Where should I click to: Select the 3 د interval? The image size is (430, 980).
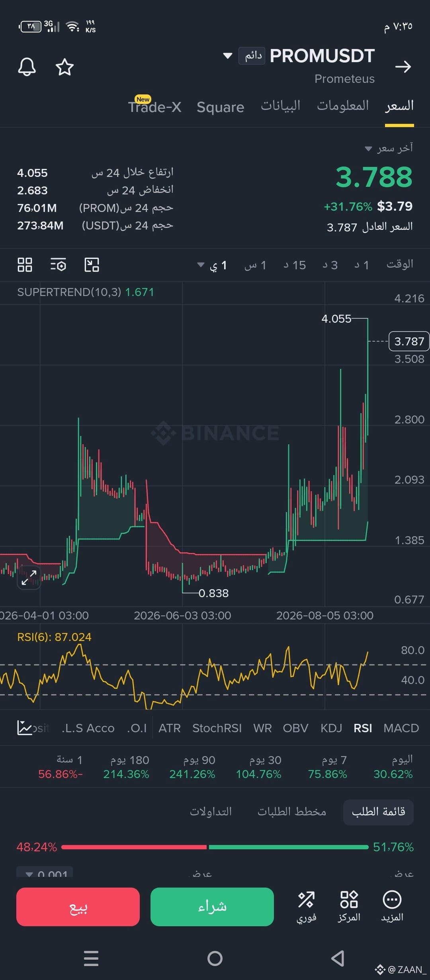(x=330, y=265)
